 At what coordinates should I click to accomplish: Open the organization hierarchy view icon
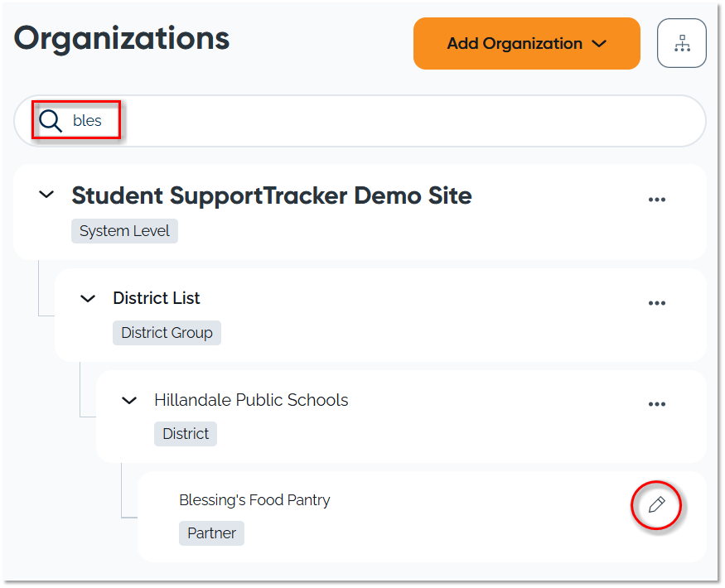tap(681, 43)
